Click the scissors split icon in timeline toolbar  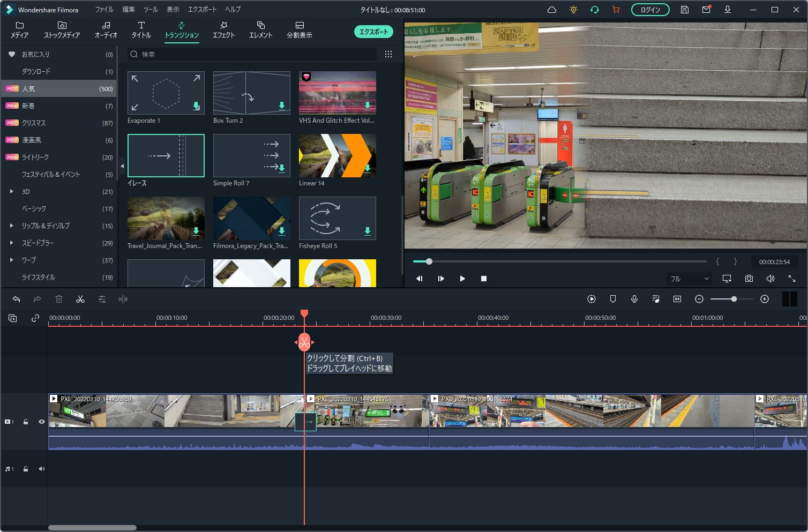[x=80, y=299]
